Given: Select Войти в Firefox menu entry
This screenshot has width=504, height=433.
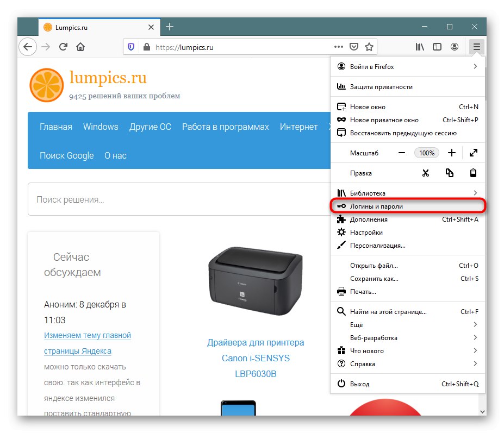Looking at the screenshot, I should click(x=408, y=66).
